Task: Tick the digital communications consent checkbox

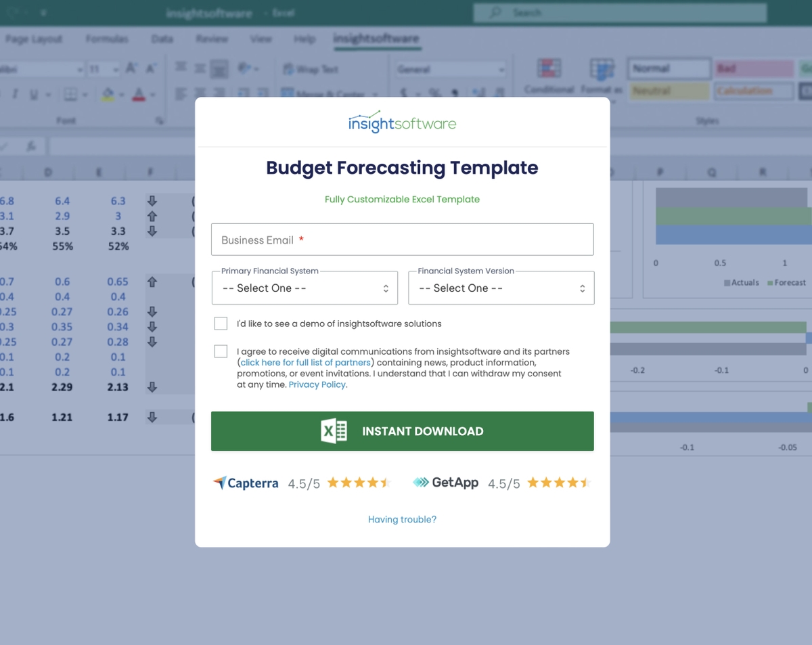Action: (x=221, y=351)
